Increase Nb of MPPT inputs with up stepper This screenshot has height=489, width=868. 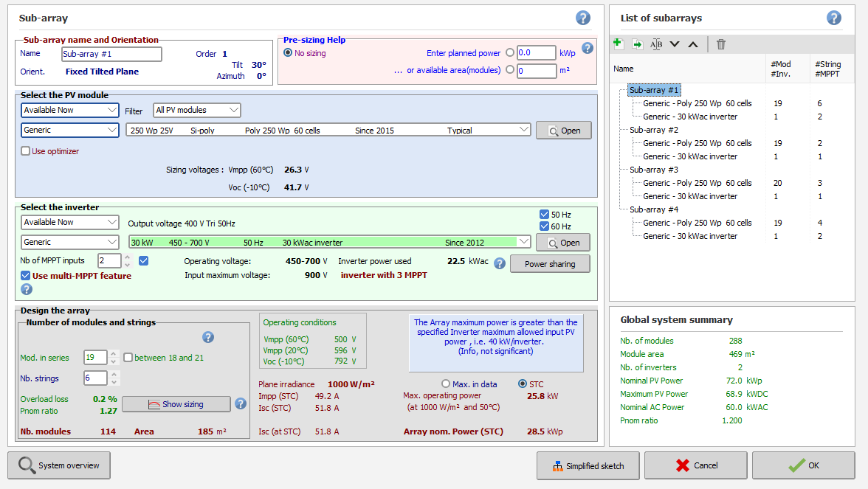(127, 257)
